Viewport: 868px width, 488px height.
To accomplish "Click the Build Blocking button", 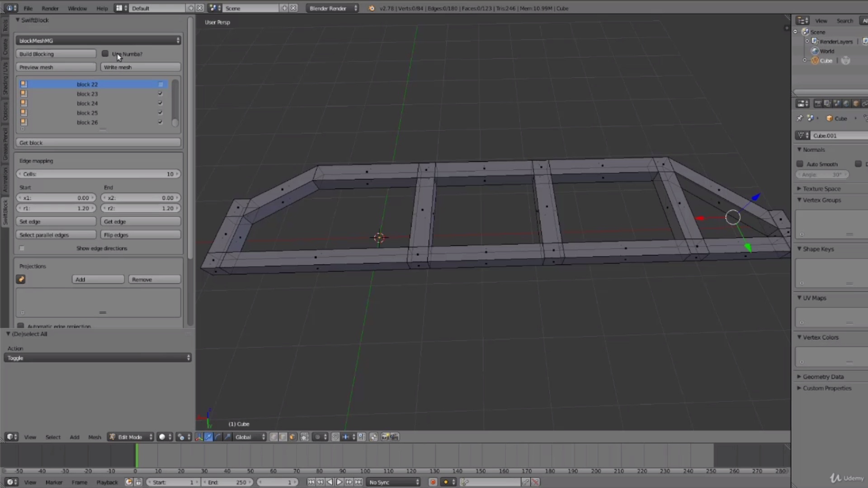I will pos(56,54).
